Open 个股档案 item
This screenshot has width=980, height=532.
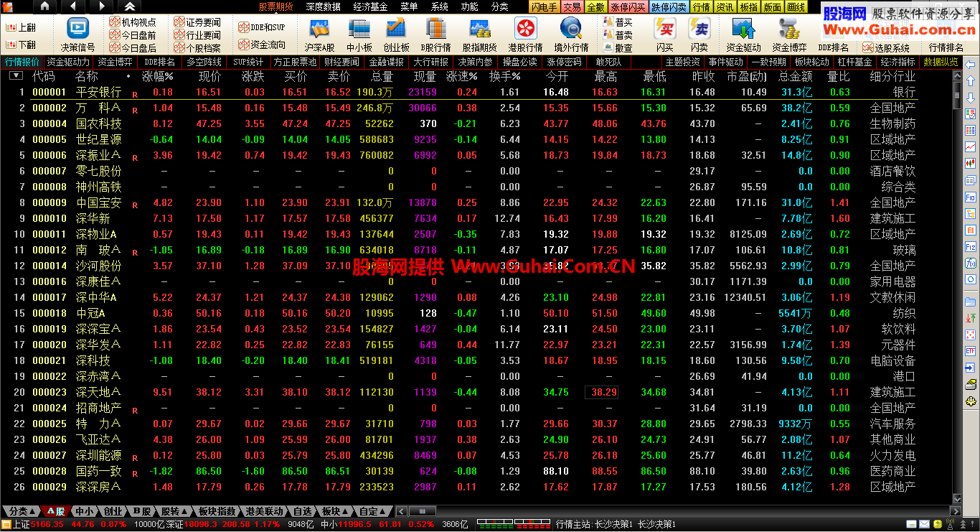click(x=197, y=48)
